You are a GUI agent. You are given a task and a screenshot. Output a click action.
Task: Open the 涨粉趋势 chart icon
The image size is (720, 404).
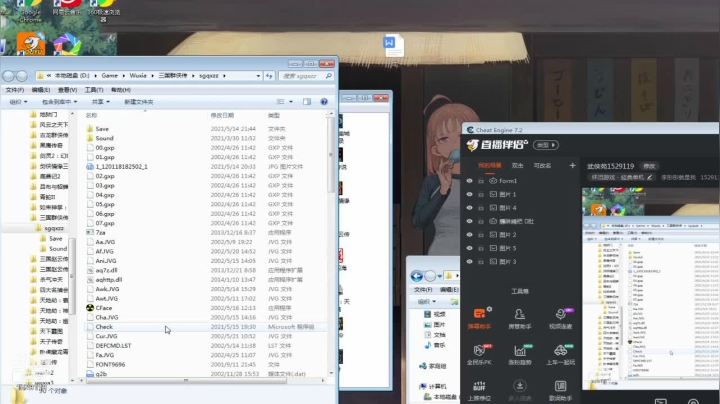(520, 350)
